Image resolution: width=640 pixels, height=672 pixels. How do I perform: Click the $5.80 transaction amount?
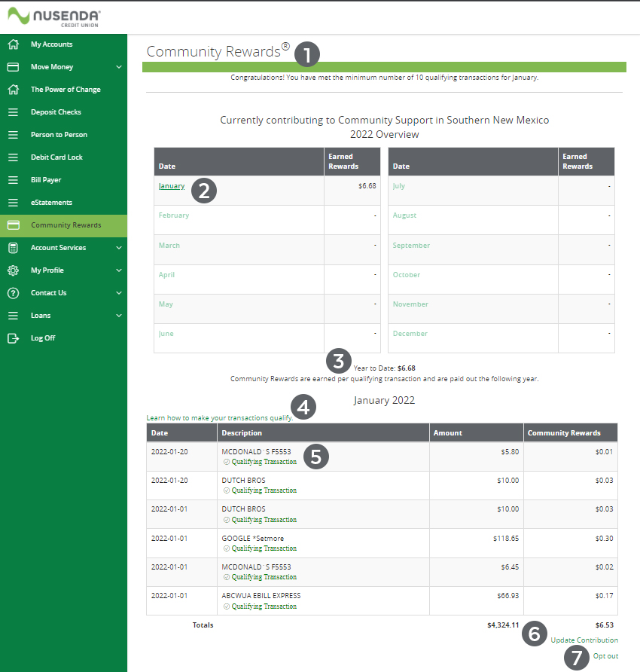[x=510, y=452]
